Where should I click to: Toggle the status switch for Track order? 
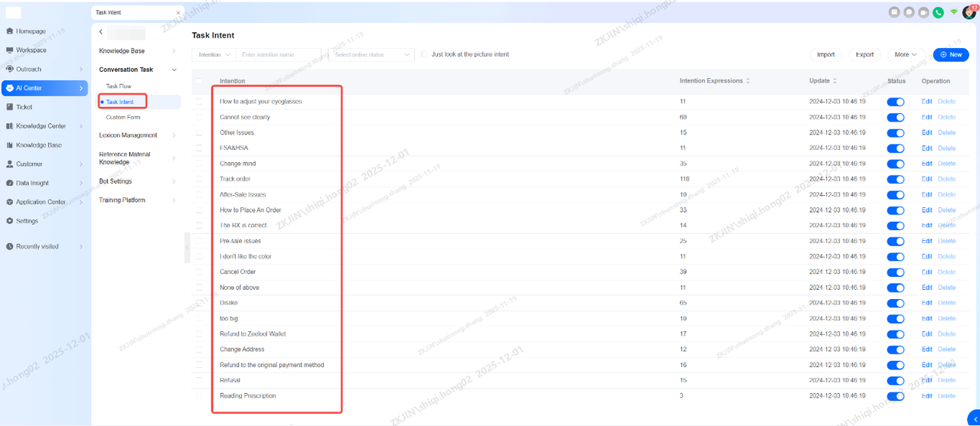point(895,179)
